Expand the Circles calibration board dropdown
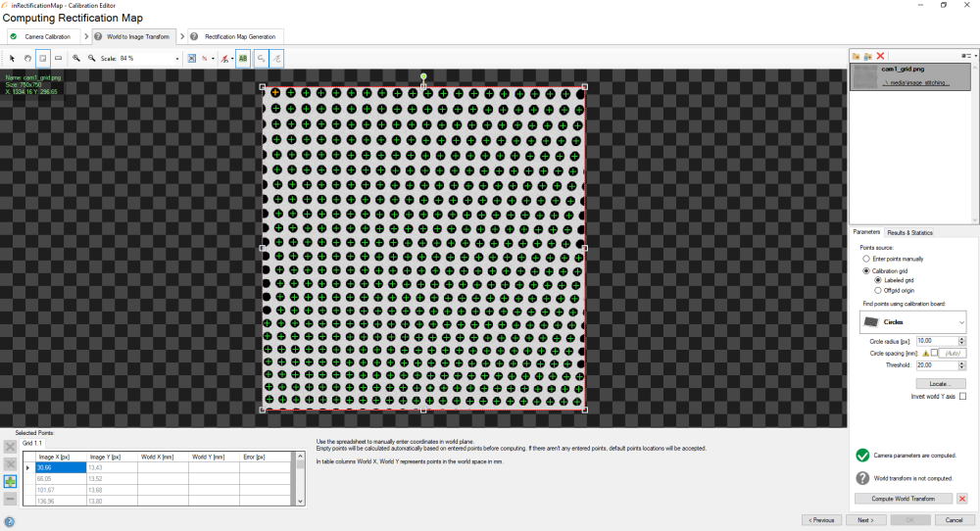The width and height of the screenshot is (980, 531). [961, 321]
